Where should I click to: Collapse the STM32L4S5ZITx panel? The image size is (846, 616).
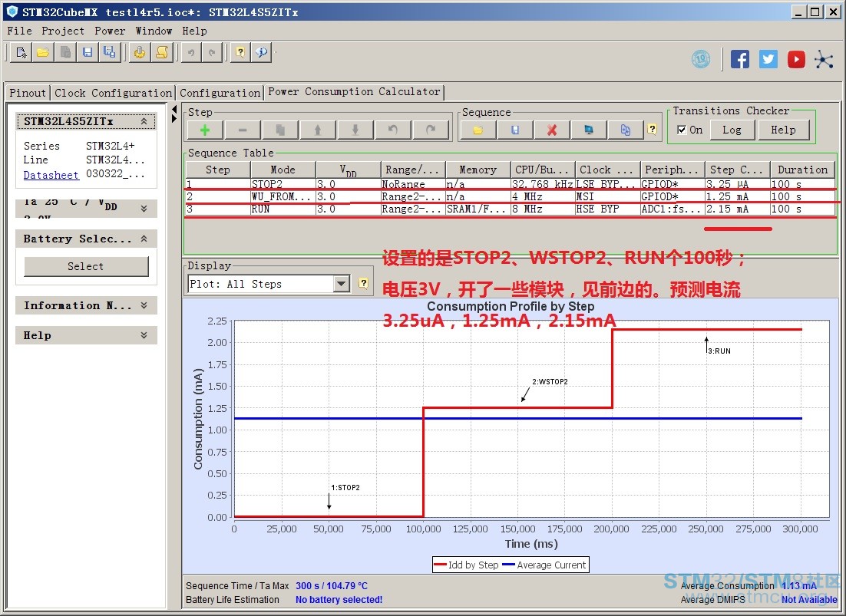[144, 121]
